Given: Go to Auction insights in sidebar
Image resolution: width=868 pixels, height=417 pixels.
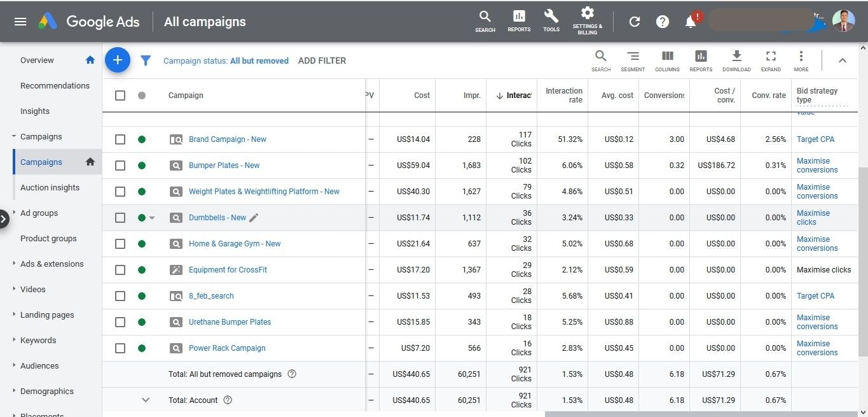Looking at the screenshot, I should coord(50,188).
